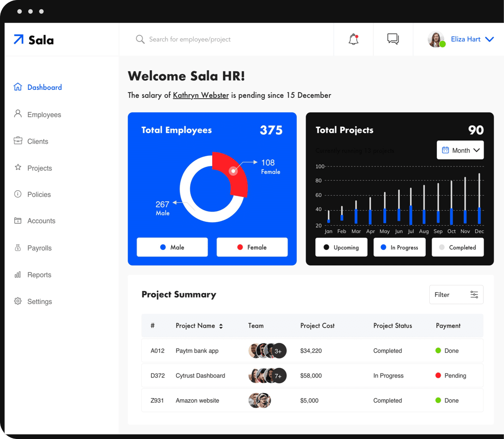
Task: Go to Employees in the sidebar
Action: pyautogui.click(x=44, y=115)
